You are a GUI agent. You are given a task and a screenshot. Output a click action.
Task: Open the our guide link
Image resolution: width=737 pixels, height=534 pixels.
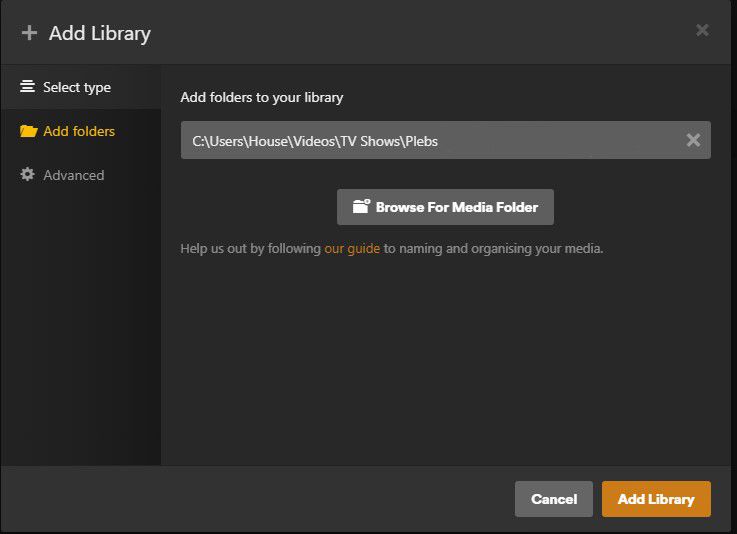352,248
